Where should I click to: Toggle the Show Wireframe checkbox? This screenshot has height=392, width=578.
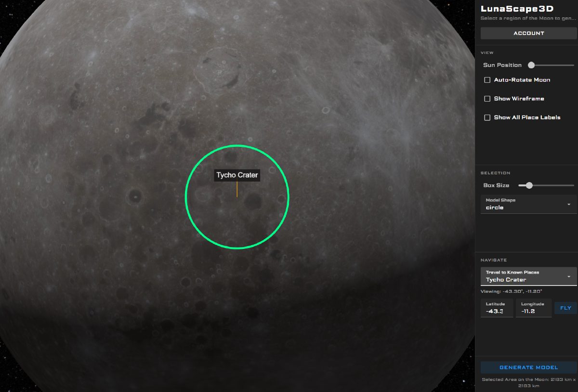pyautogui.click(x=487, y=99)
